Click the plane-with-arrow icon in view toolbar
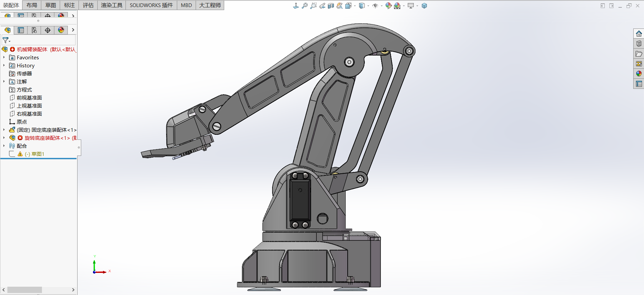The image size is (644, 295). tap(296, 6)
